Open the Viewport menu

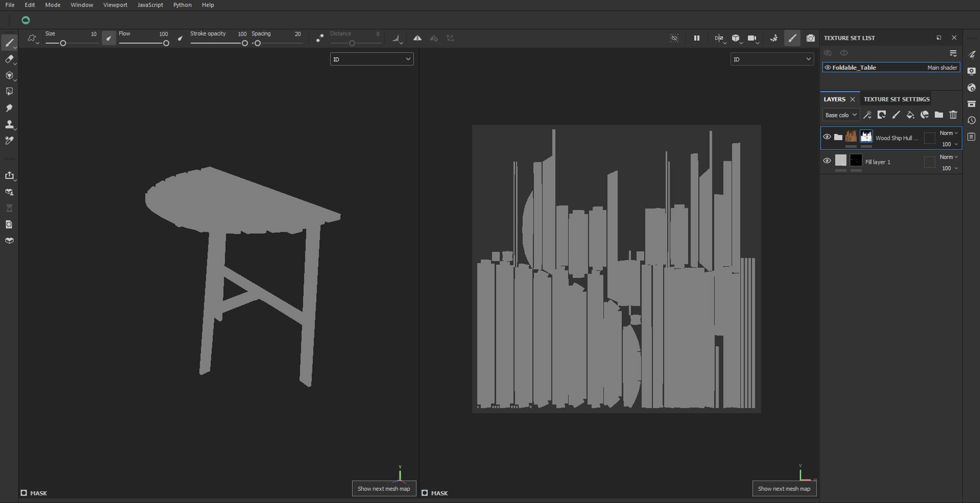tap(115, 5)
